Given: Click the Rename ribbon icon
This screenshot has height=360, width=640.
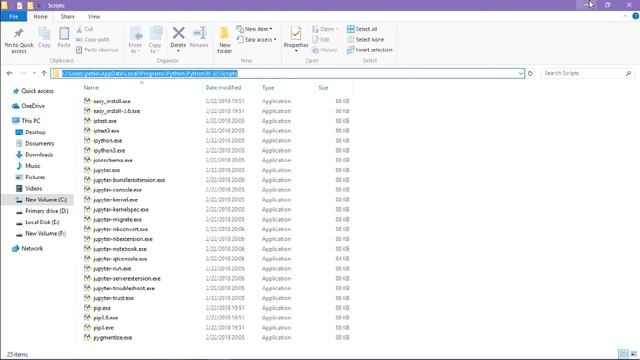Looking at the screenshot, I should (199, 38).
